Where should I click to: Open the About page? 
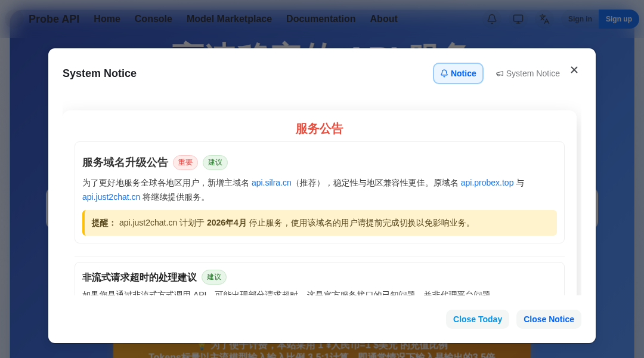tap(383, 19)
